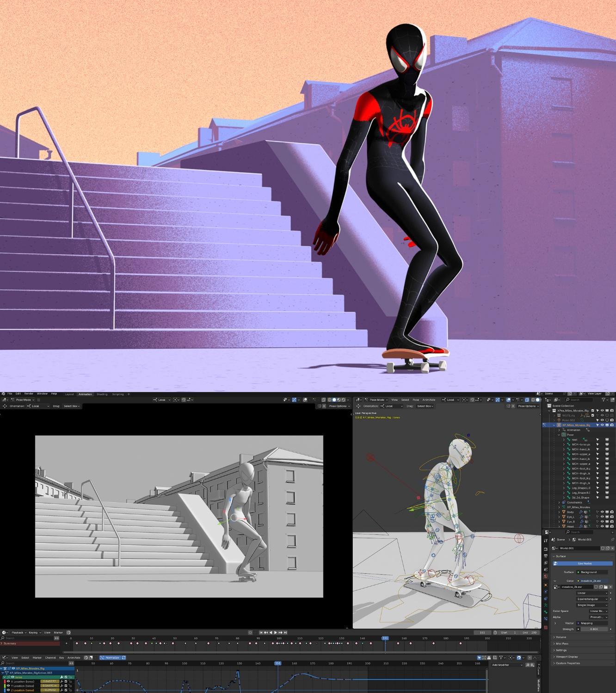Hide XPea_Miles_Morales_Rig collection with eye icon

point(602,411)
